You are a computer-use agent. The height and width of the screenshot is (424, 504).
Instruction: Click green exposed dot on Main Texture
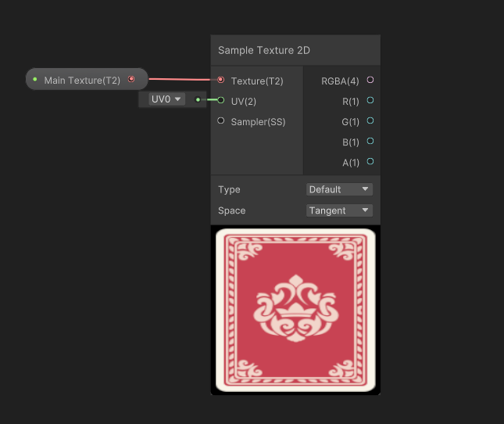pos(35,80)
